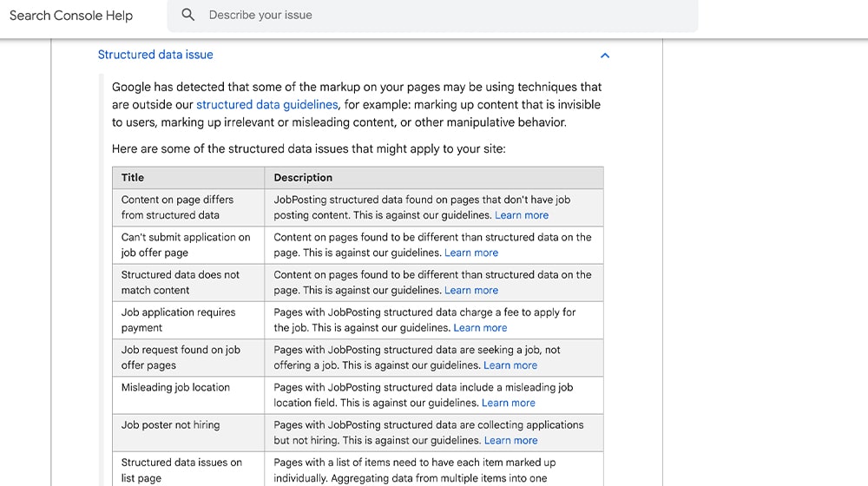Open Learn more in Can't submit application row

click(471, 253)
